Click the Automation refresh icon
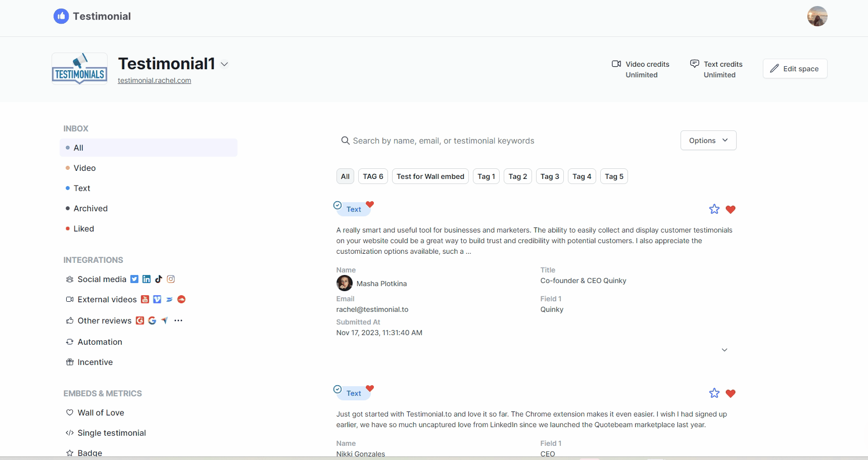Screen dimensions: 868x460 pos(70,342)
